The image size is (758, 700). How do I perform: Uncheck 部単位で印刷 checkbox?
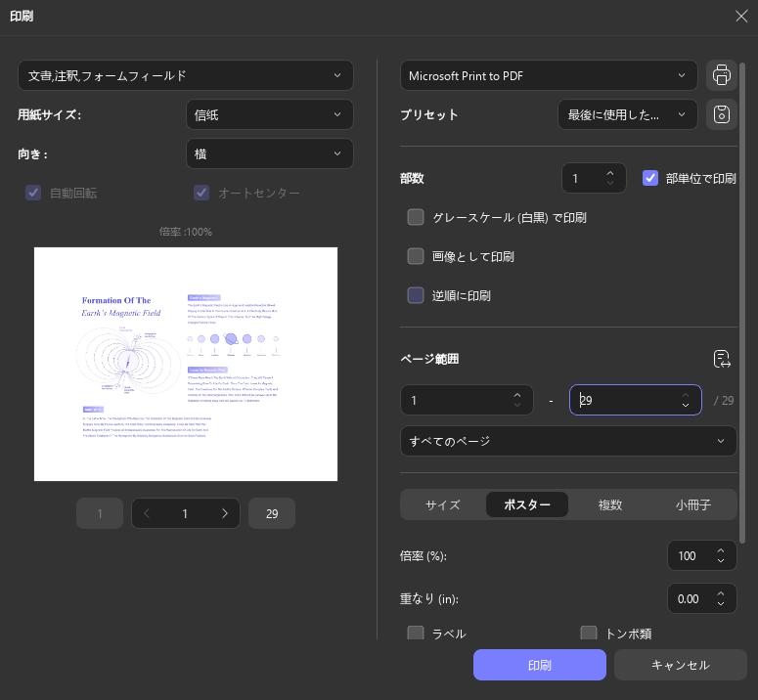click(x=650, y=178)
